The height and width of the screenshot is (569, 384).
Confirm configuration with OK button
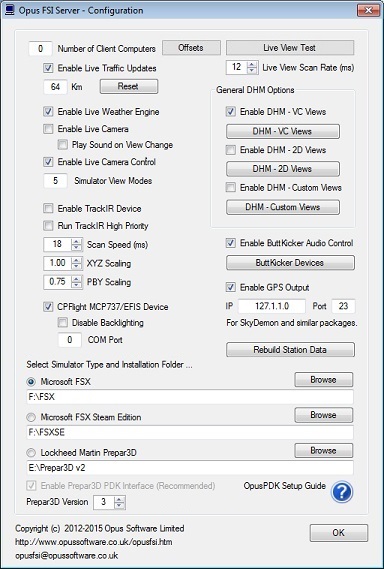339,533
